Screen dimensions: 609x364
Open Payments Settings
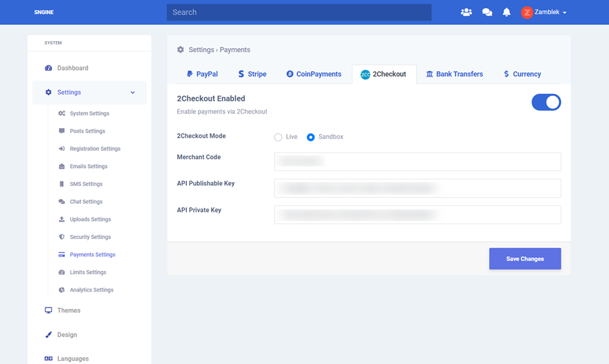tap(93, 254)
